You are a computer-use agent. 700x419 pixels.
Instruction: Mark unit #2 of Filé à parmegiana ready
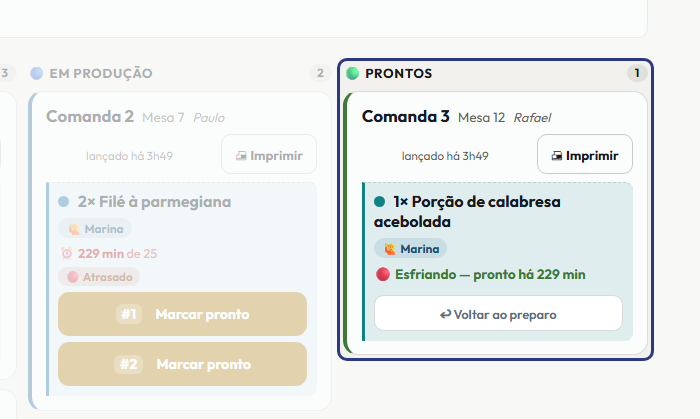coord(182,364)
